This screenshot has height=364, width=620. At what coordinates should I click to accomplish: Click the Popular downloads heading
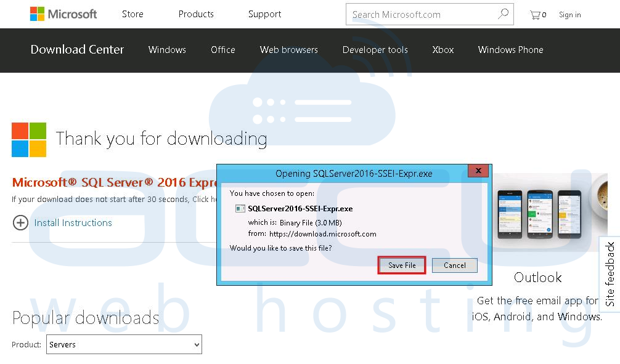(x=86, y=318)
